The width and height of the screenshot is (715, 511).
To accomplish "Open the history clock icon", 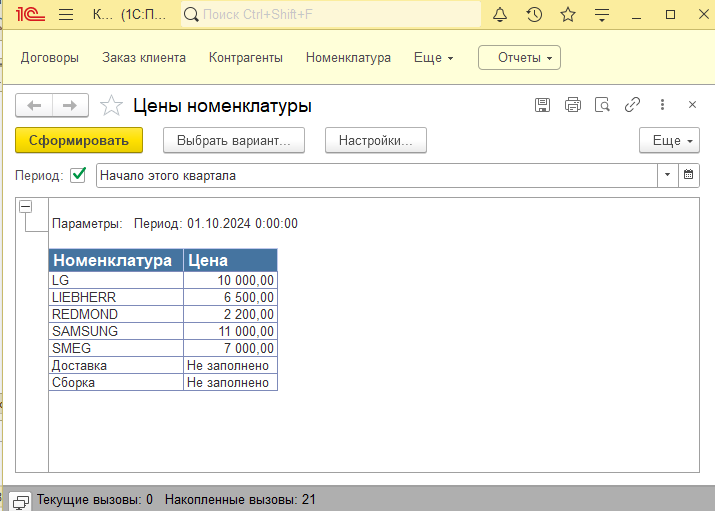I will pos(534,15).
